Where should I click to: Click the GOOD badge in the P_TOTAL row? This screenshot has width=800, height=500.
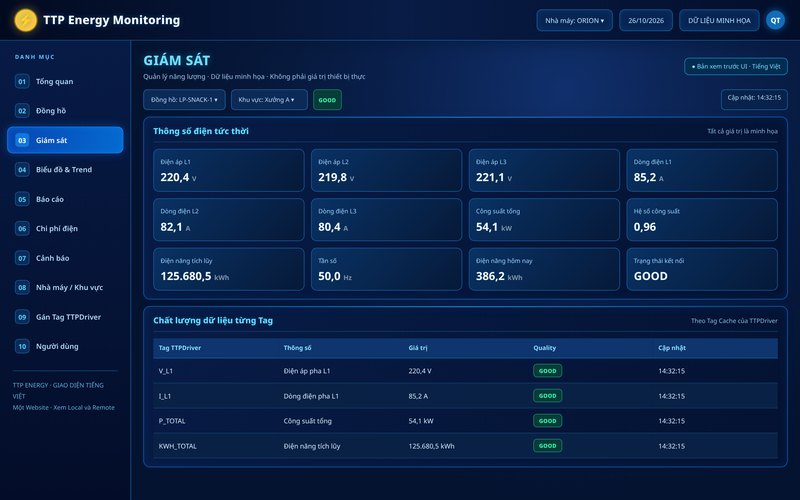pyautogui.click(x=547, y=421)
